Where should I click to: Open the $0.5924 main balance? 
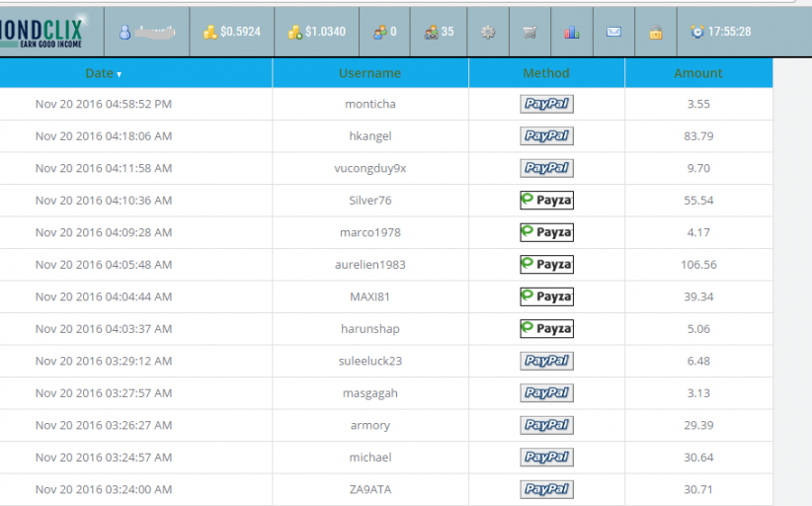point(232,32)
